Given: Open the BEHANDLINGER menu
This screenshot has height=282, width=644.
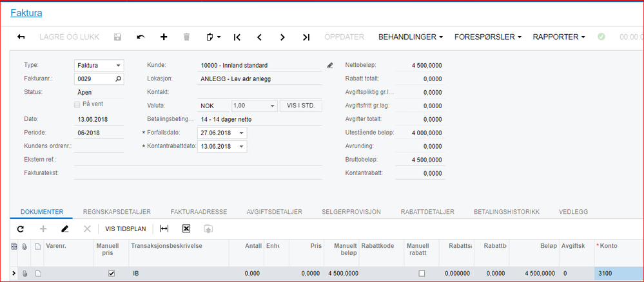Looking at the screenshot, I should point(411,37).
